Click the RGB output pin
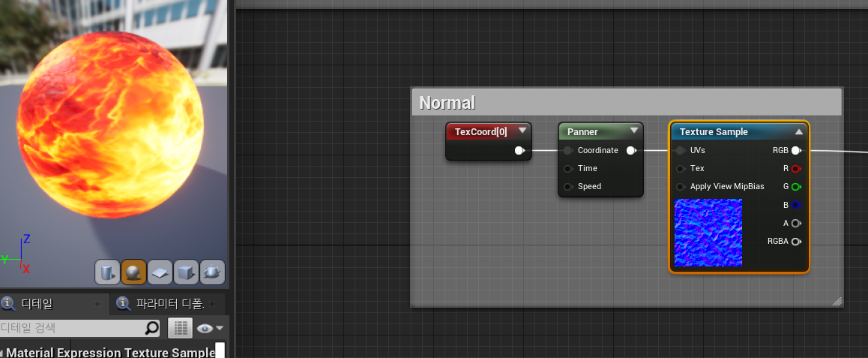This screenshot has width=868, height=358. (796, 150)
